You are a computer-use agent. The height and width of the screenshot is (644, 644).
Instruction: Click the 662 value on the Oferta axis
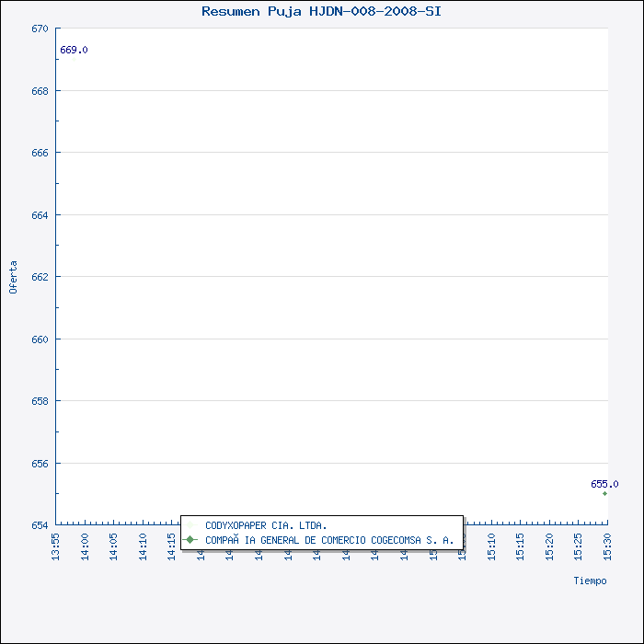pos(40,277)
